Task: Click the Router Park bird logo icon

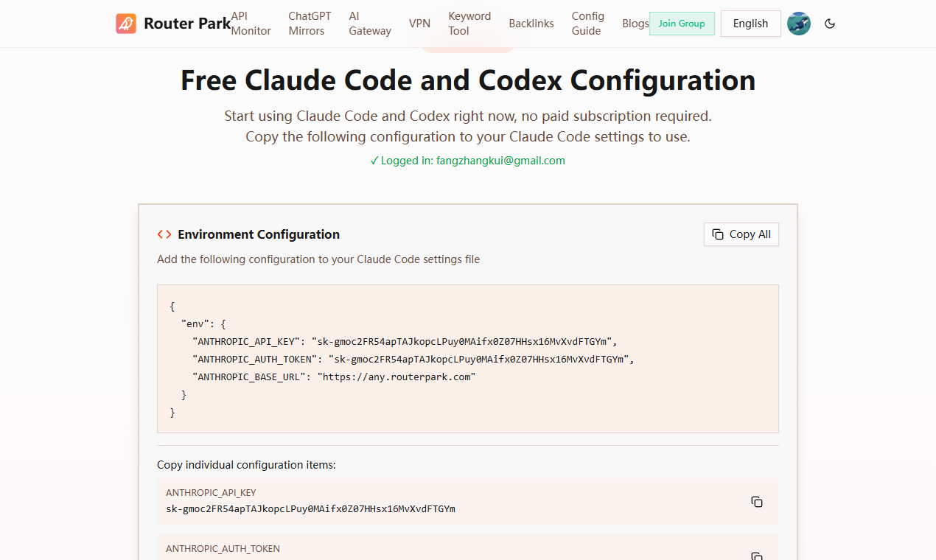Action: (x=126, y=24)
